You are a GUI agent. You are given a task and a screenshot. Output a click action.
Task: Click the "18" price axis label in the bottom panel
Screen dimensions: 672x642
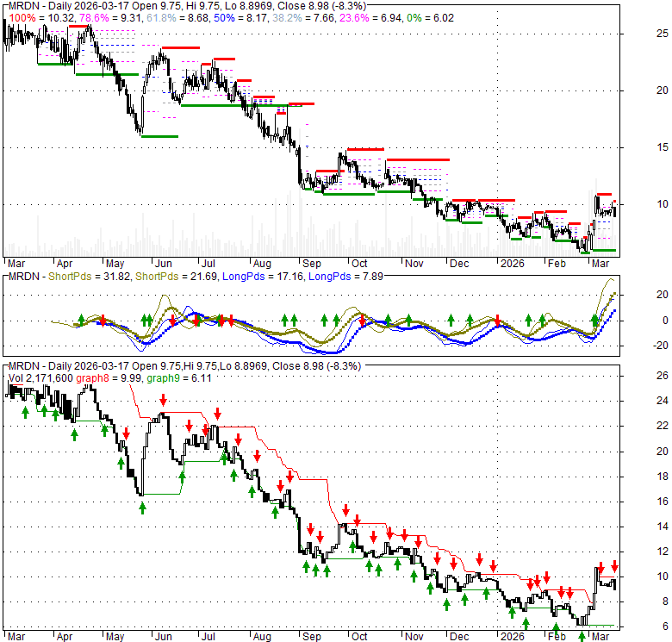point(663,477)
